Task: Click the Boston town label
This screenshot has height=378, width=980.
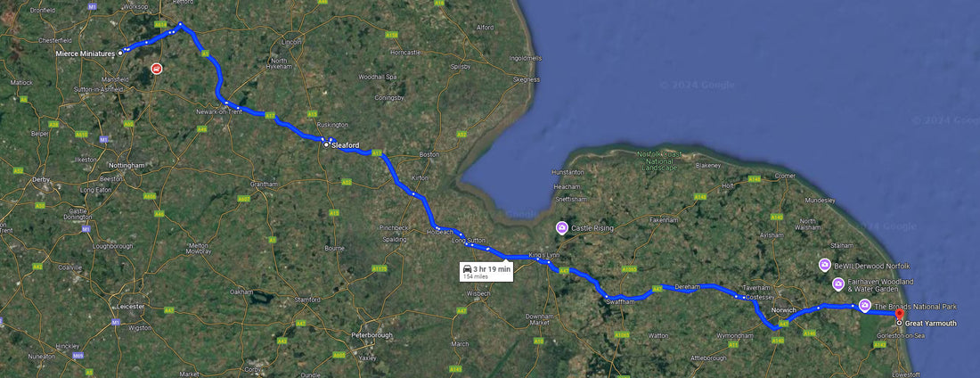Action: [x=430, y=154]
